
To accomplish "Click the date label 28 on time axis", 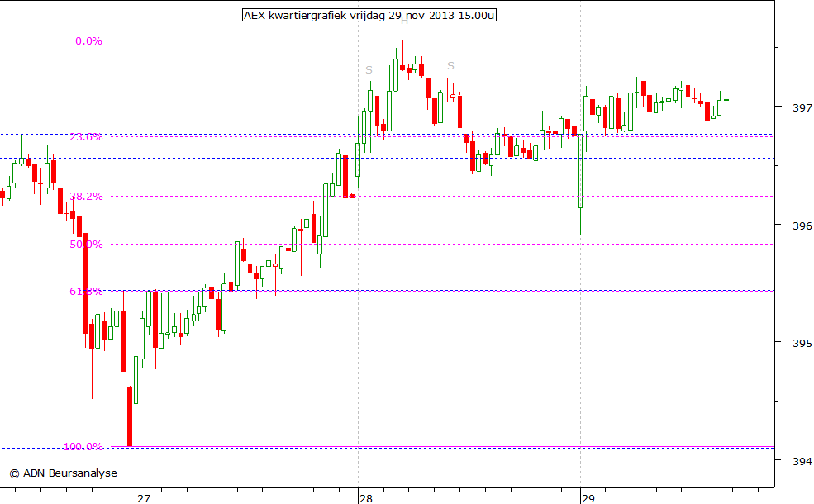I will (366, 498).
